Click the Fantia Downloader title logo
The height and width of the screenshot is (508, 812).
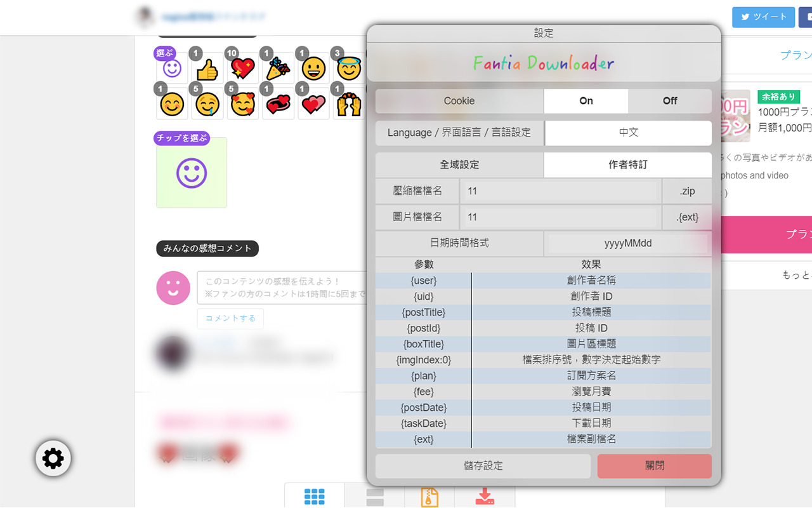544,63
